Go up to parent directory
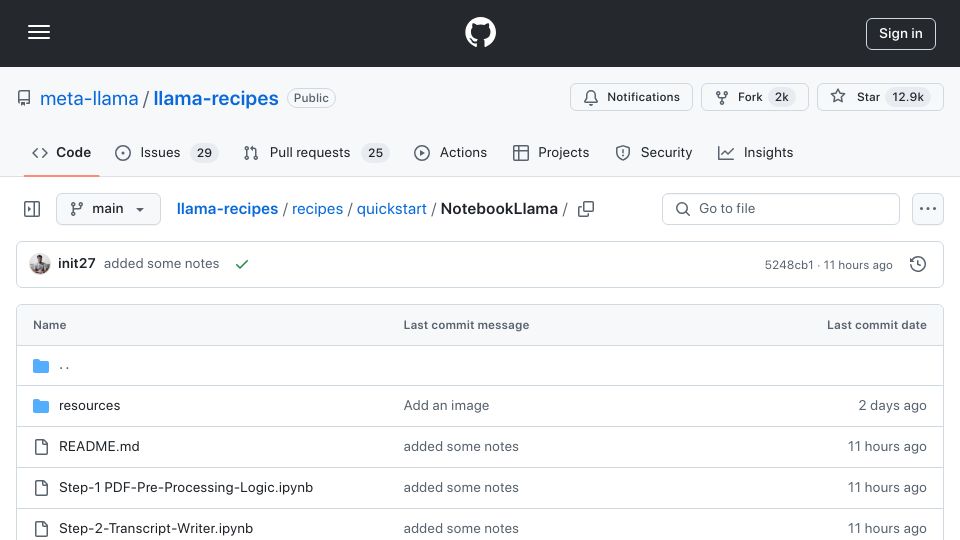 click(x=64, y=366)
